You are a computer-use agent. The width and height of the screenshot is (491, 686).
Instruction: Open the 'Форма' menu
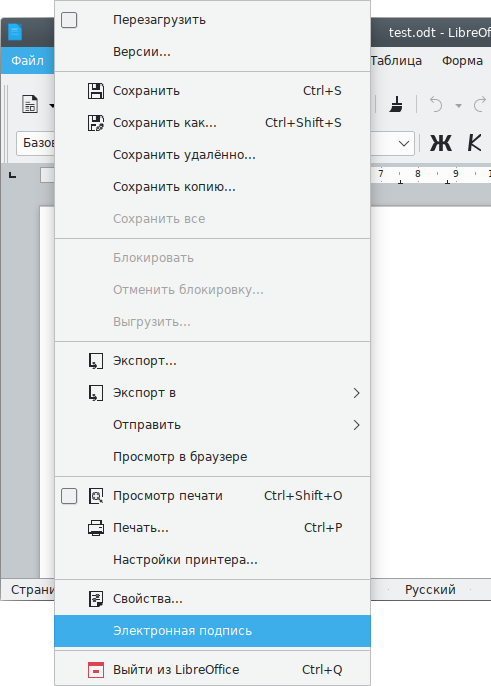point(462,60)
